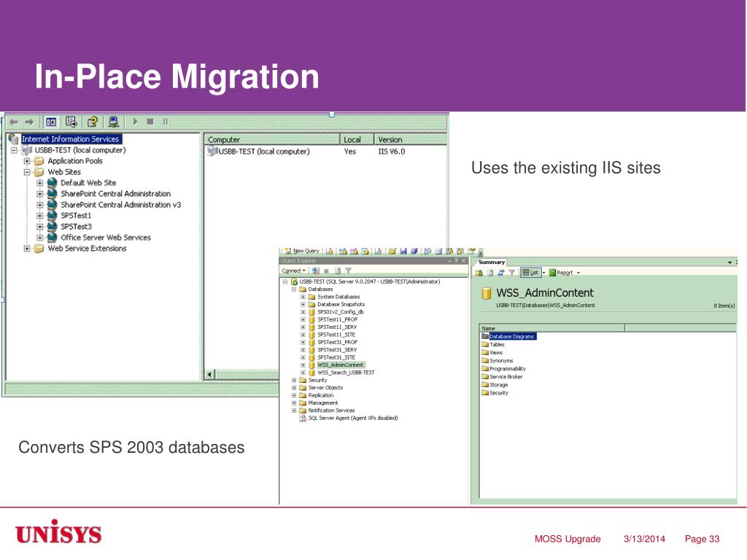Image resolution: width=747 pixels, height=560 pixels.
Task: Collapse the USBB-TEST (local computer) IIS node
Action: [15, 150]
